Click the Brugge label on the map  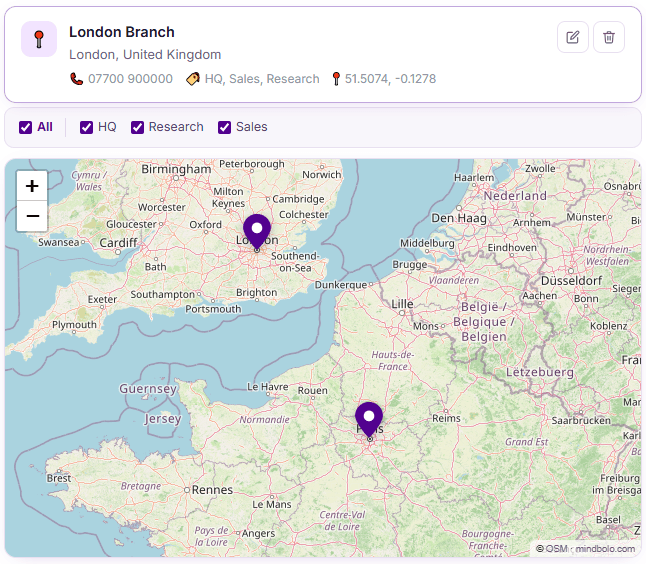(x=410, y=264)
